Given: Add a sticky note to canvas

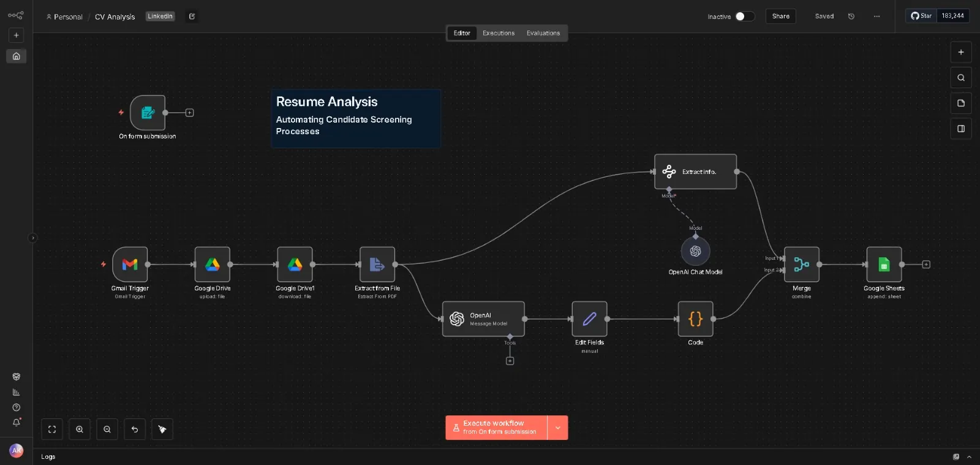Looking at the screenshot, I should (961, 104).
